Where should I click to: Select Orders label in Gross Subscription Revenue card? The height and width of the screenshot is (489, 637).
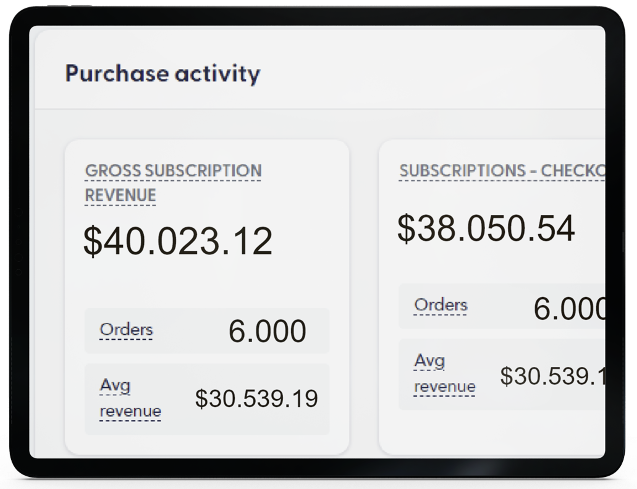(126, 330)
